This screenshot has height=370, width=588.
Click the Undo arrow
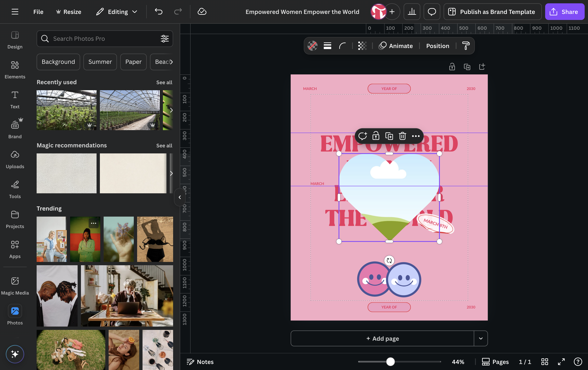click(x=159, y=11)
